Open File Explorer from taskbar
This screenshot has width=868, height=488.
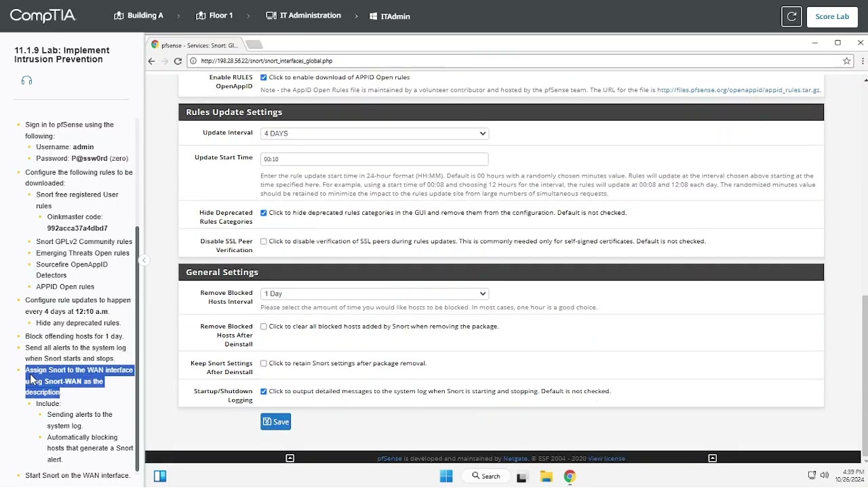pyautogui.click(x=546, y=476)
